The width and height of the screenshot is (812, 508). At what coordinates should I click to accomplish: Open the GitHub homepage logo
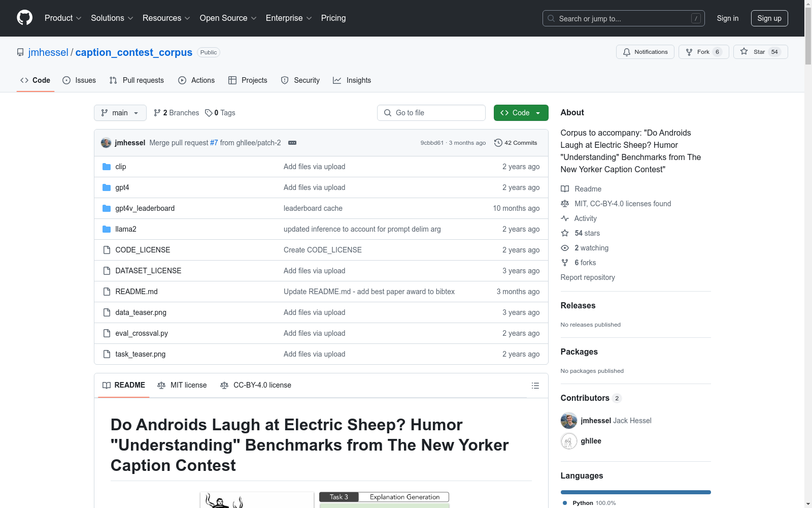[24, 18]
